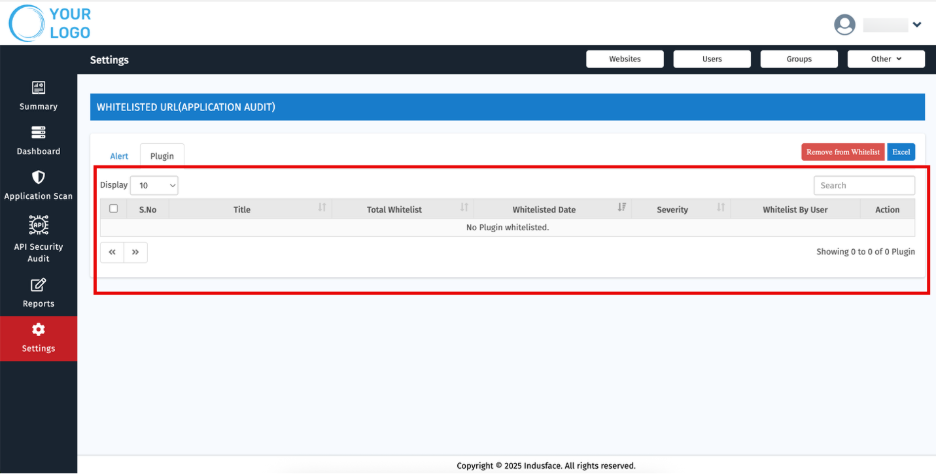Viewport: 936px width, 474px height.
Task: Switch to the Plugin tab
Action: 162,156
